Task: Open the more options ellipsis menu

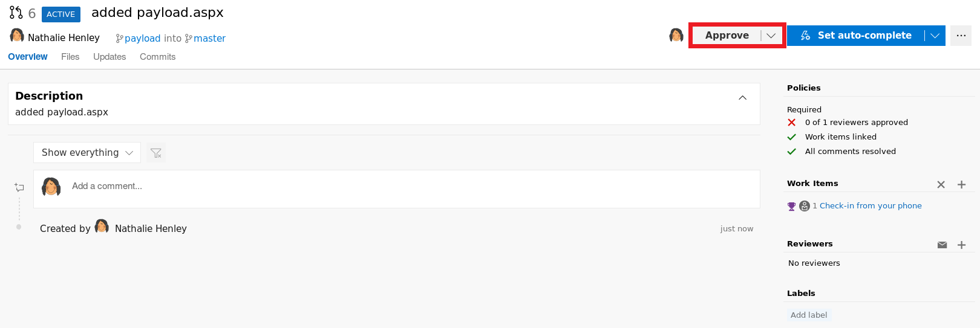Action: 961,36
